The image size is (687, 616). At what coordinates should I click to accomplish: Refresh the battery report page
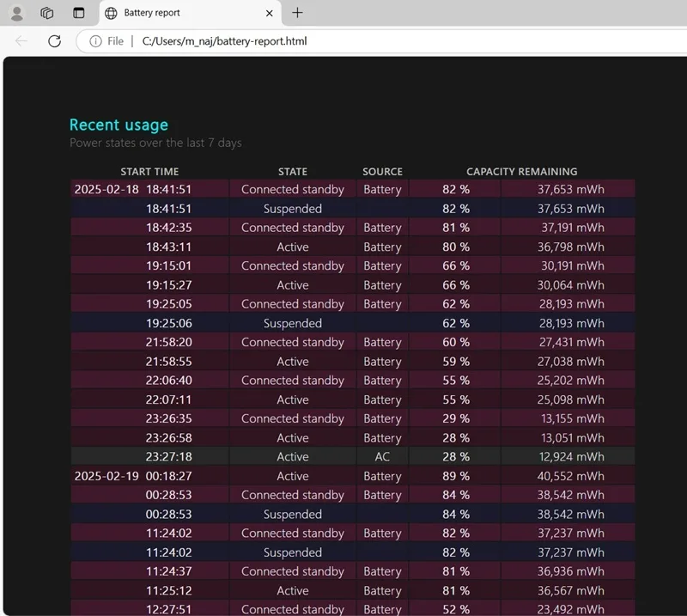coord(54,41)
